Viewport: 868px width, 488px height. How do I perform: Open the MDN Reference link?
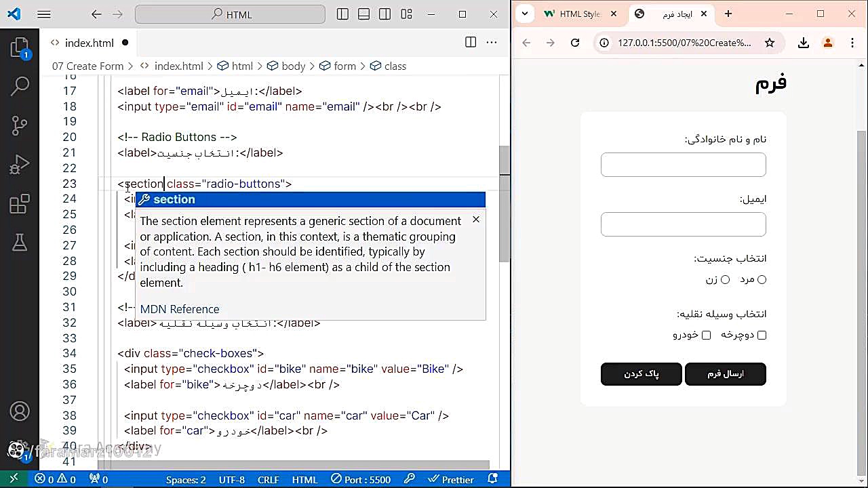180,309
